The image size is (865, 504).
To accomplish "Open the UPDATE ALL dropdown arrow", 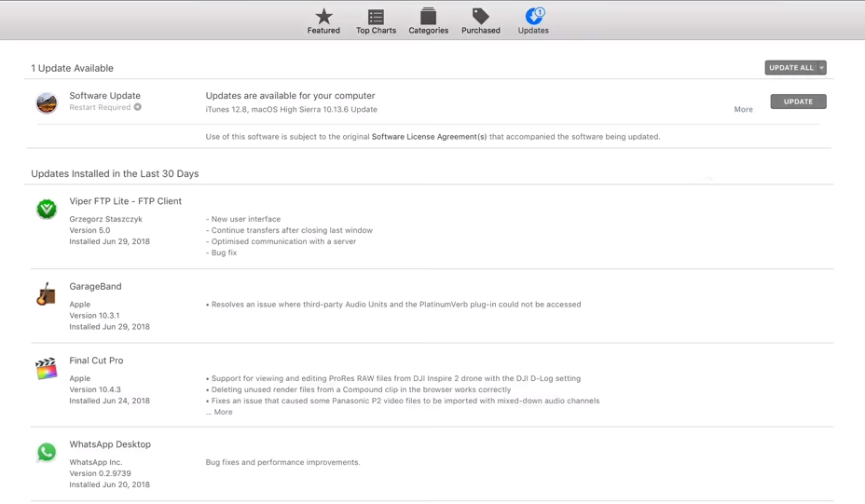I will (821, 67).
